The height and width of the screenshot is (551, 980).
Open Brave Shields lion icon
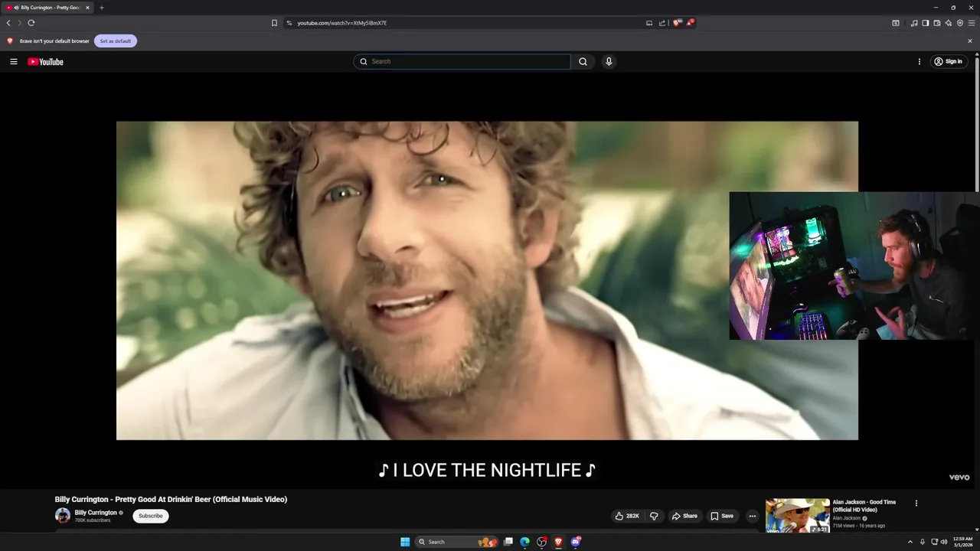coord(677,23)
